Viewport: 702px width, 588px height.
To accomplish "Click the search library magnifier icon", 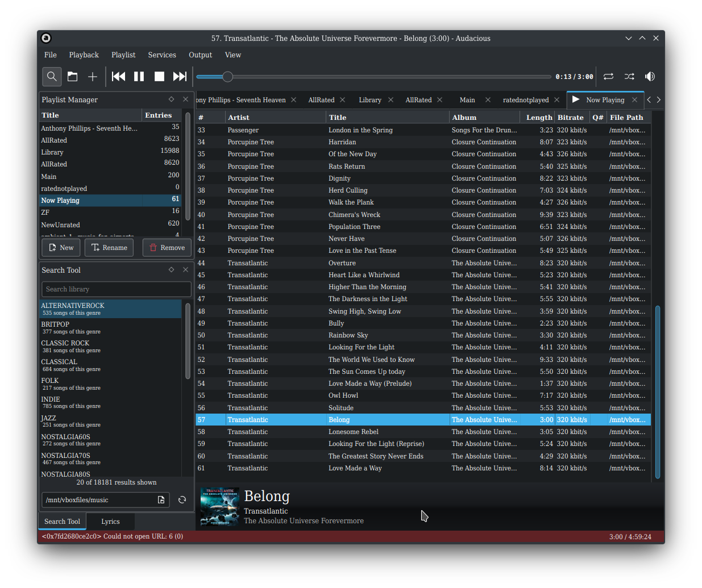I will [52, 77].
